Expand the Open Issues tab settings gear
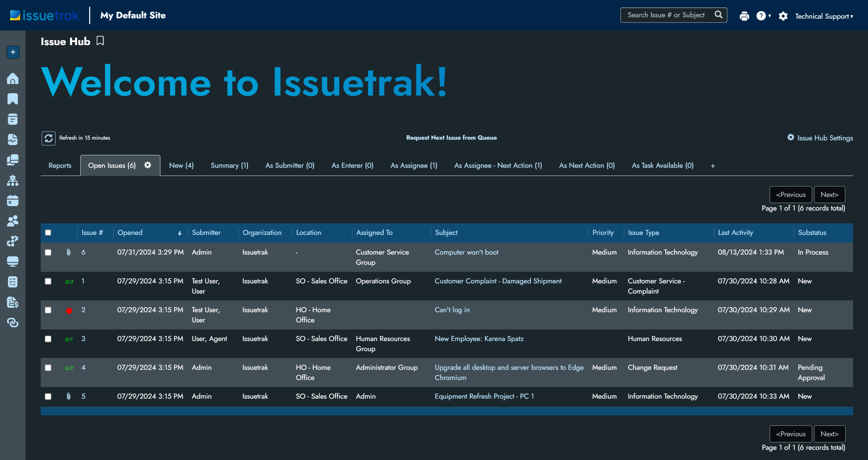 pyautogui.click(x=147, y=165)
